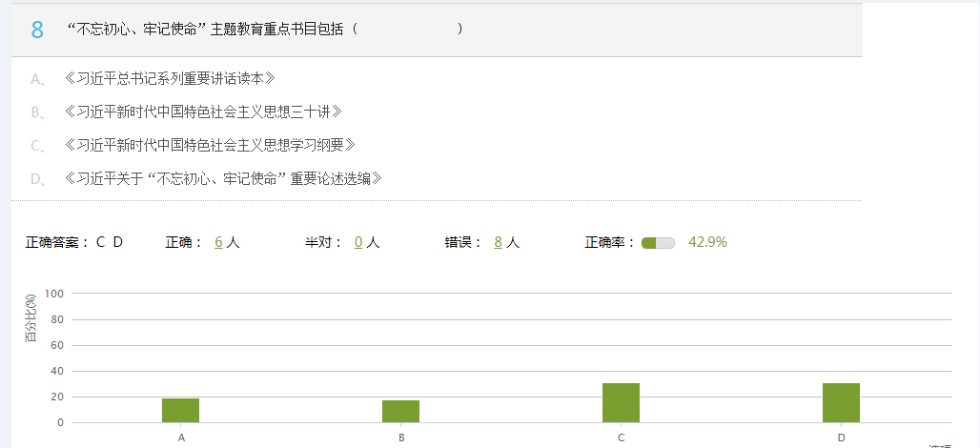This screenshot has height=448, width=980.
Task: Click the green bar for option C
Action: point(621,402)
